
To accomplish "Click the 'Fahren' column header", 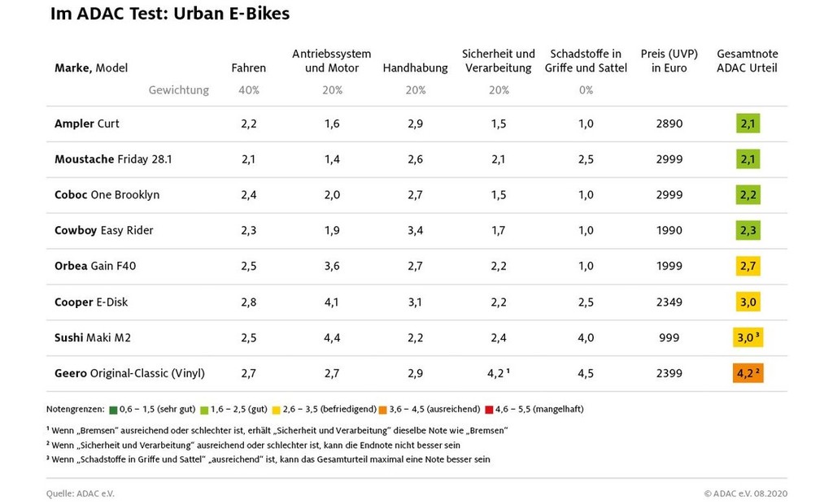I will 248,68.
